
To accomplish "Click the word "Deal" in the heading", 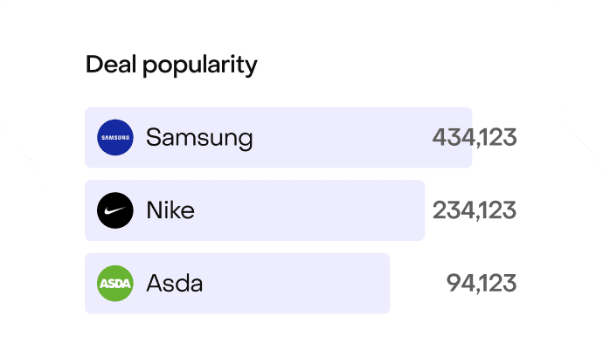I will (108, 65).
